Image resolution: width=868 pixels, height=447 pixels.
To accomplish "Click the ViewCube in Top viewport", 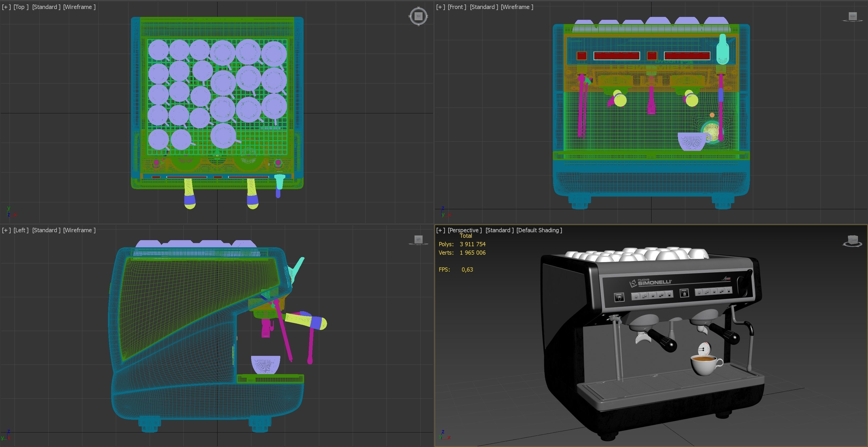I will click(x=418, y=16).
